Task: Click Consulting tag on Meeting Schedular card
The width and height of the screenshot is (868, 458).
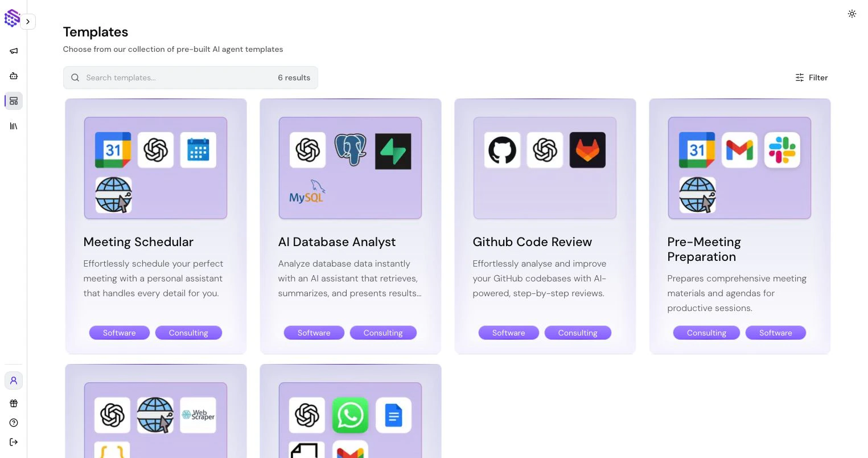Action: 188,333
